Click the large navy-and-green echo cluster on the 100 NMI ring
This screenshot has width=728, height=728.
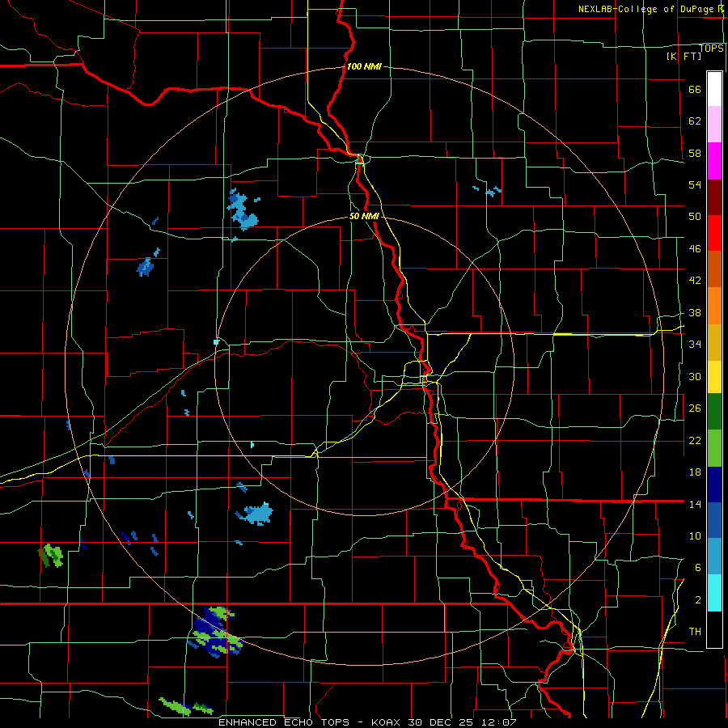click(216, 632)
